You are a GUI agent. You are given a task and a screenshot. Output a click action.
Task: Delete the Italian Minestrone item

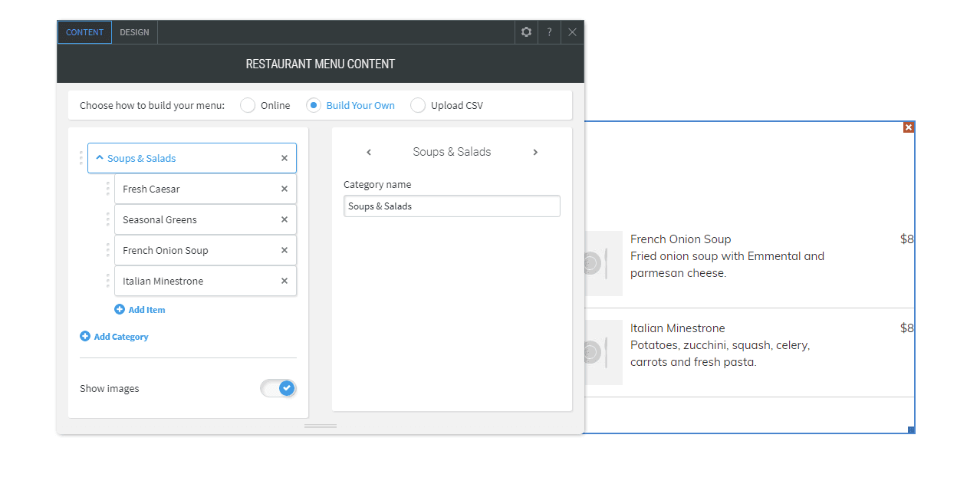284,281
